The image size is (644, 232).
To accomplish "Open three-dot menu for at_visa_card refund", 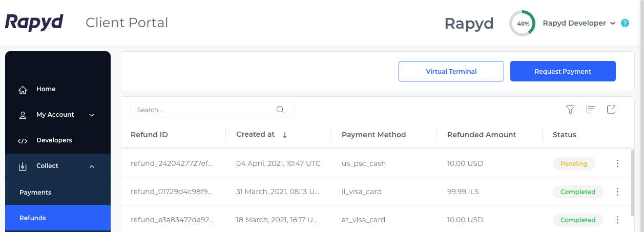I will [617, 220].
